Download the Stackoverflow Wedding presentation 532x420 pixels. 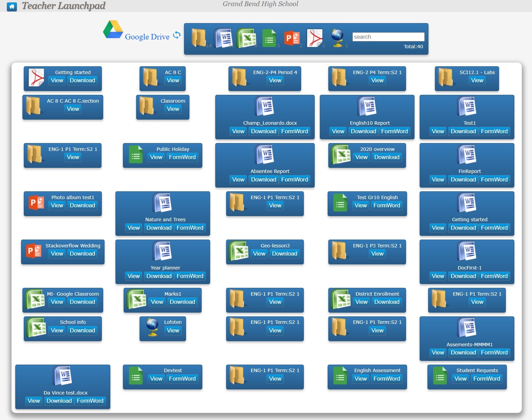82,253
